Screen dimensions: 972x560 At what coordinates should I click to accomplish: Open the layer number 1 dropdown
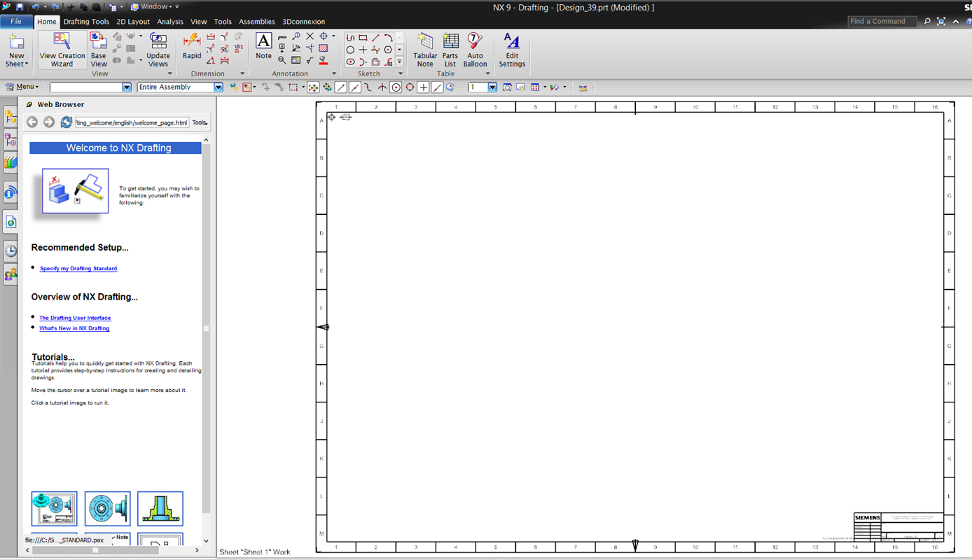492,87
